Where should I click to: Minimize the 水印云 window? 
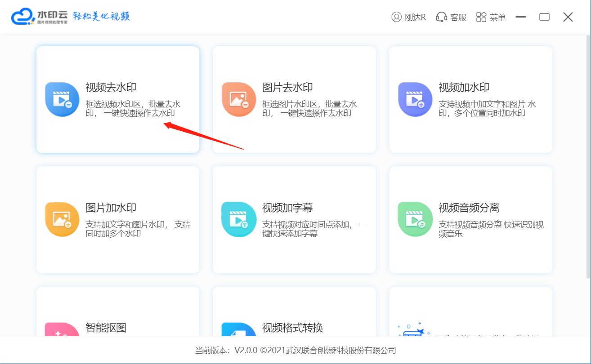coord(521,17)
